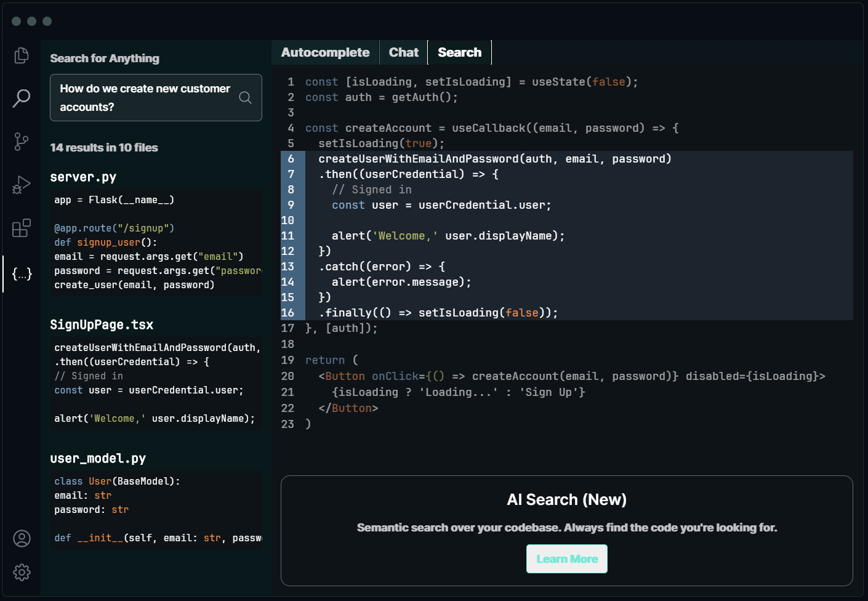Image resolution: width=868 pixels, height=601 pixels.
Task: Click line number 23 in the gutter
Action: click(x=287, y=424)
